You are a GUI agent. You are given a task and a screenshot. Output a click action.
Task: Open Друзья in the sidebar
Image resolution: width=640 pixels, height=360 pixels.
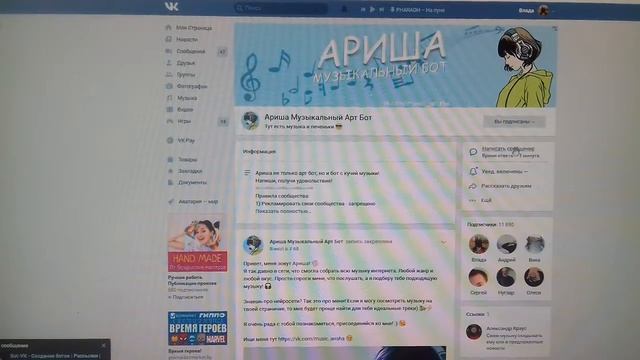(186, 63)
